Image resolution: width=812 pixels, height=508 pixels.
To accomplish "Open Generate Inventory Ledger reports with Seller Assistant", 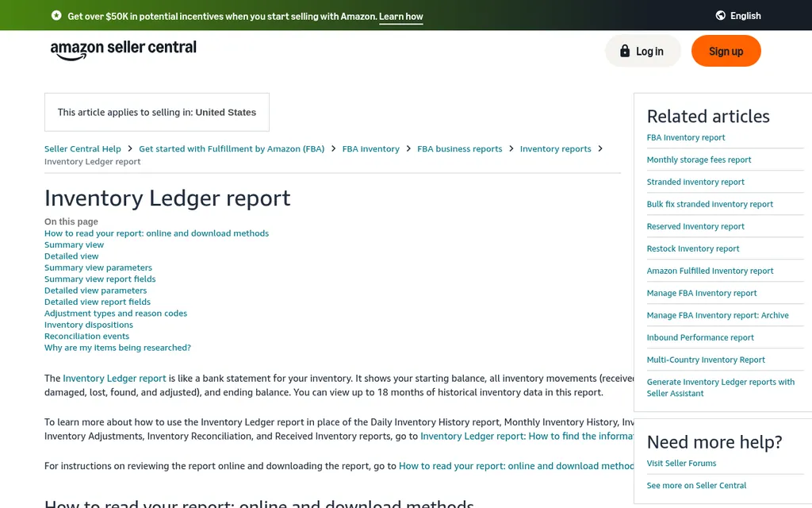I will (x=721, y=387).
